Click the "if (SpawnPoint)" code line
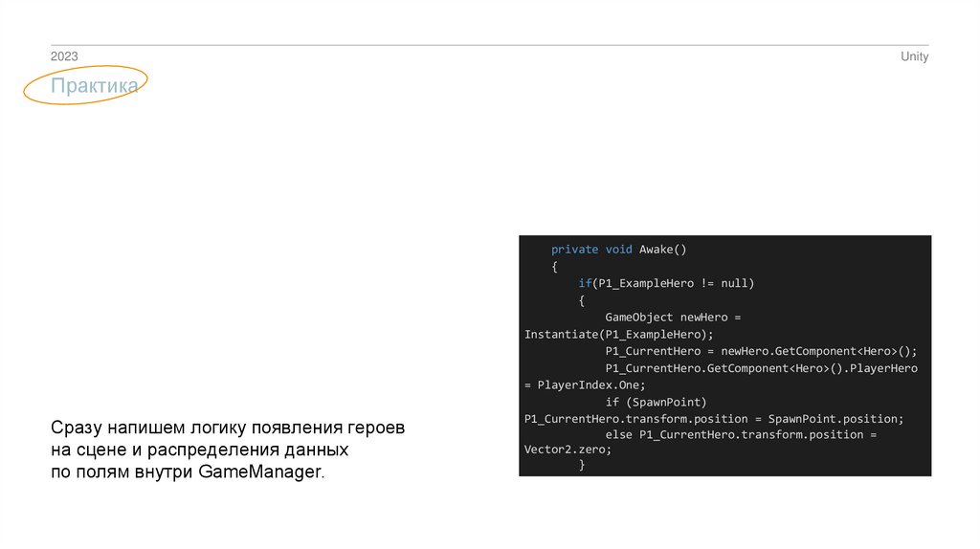Screen dimensions: 980x549 click(x=655, y=402)
